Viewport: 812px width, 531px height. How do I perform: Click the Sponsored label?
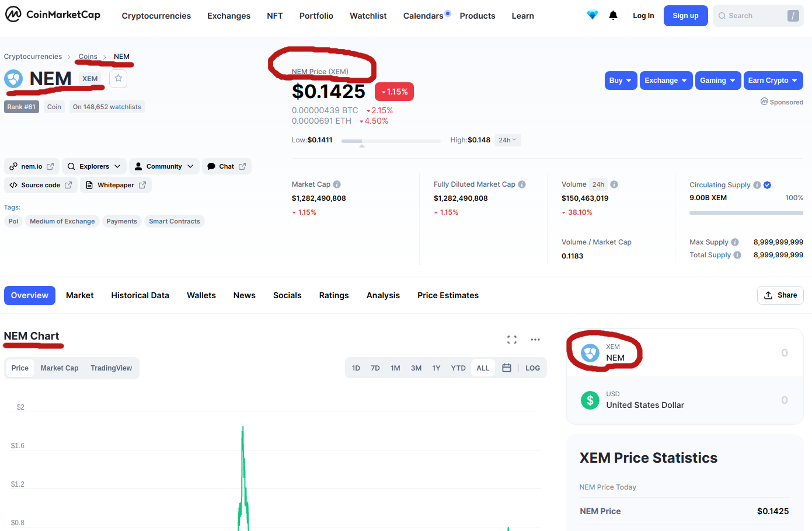(x=782, y=102)
